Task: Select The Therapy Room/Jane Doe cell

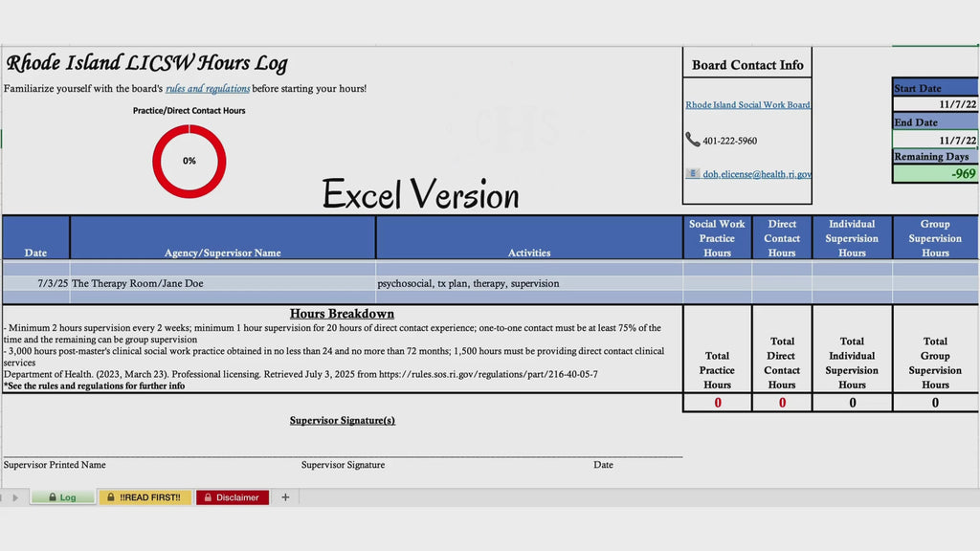Action: pos(222,283)
